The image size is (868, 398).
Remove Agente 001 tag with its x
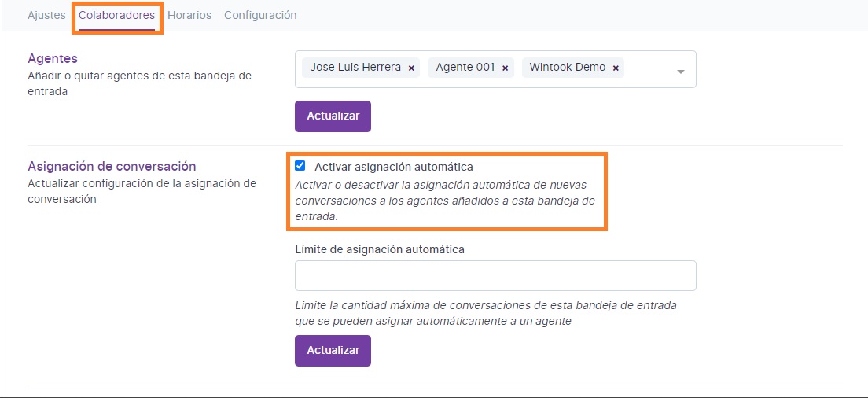click(x=505, y=68)
